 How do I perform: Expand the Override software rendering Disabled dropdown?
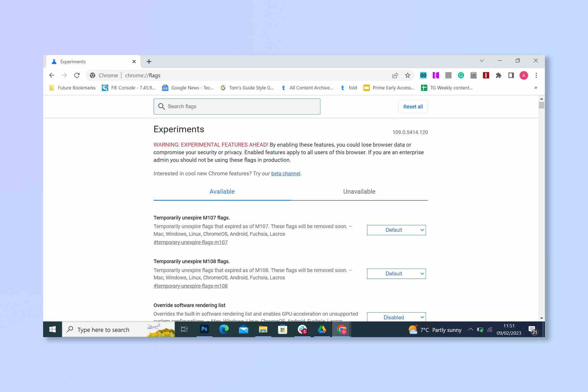click(396, 317)
